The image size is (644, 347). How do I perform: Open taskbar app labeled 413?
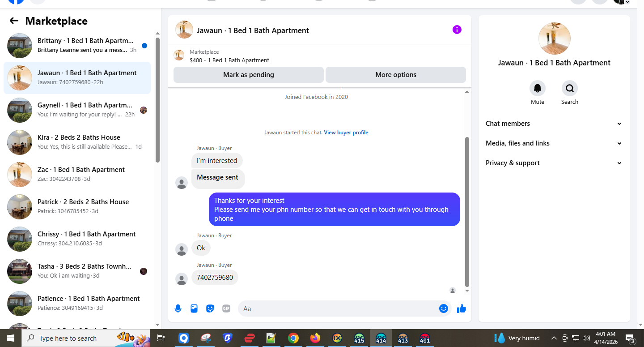[x=403, y=338]
